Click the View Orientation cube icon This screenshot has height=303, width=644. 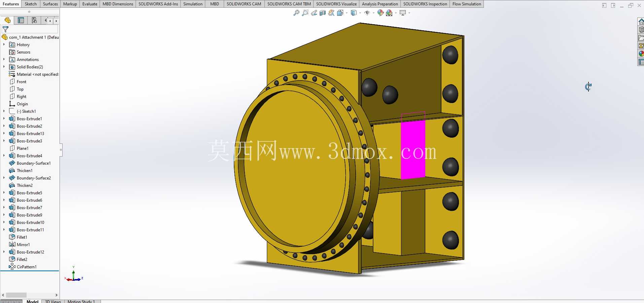pos(340,13)
